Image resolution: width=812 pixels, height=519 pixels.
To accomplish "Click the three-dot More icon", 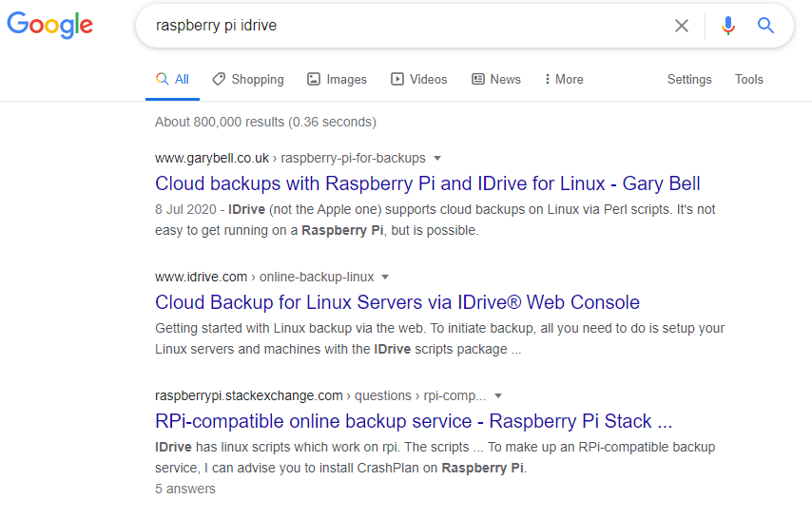I will (548, 79).
